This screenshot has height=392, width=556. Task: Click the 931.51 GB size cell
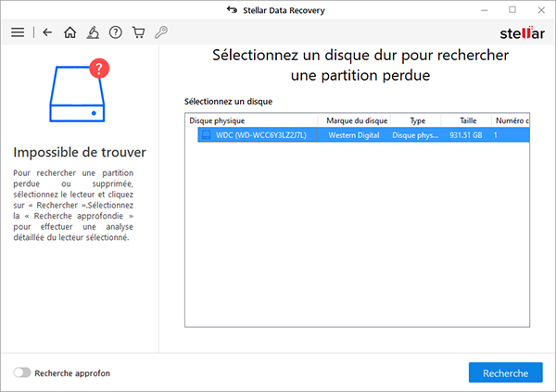[466, 135]
